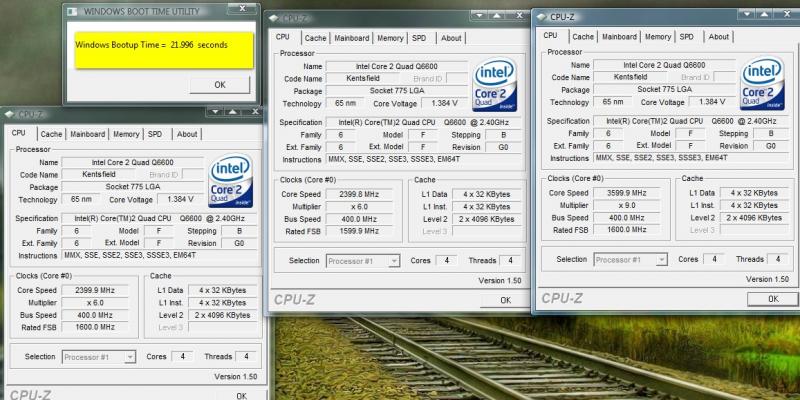
Task: Click Rated FSB 1600.0 MHz in left CPU-Z window
Action: pos(95,327)
